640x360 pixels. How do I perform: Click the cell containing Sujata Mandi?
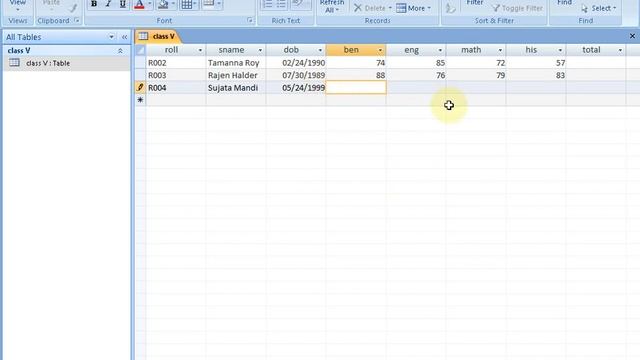click(x=236, y=87)
